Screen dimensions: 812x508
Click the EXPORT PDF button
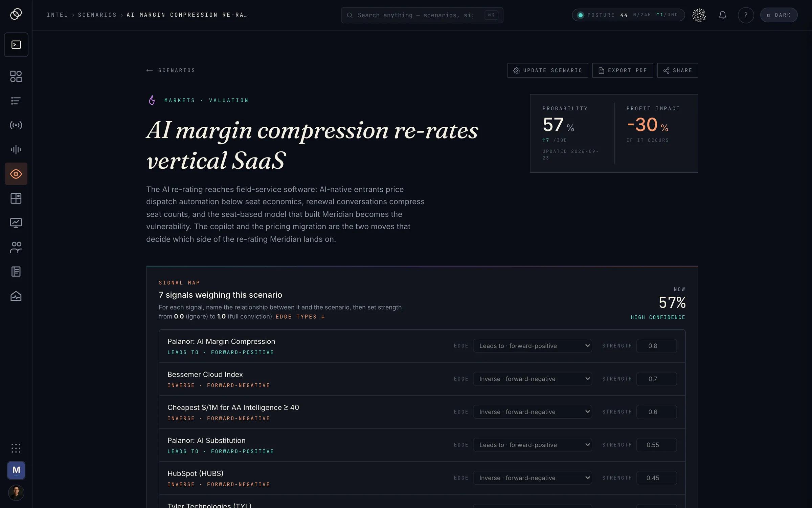(x=623, y=70)
